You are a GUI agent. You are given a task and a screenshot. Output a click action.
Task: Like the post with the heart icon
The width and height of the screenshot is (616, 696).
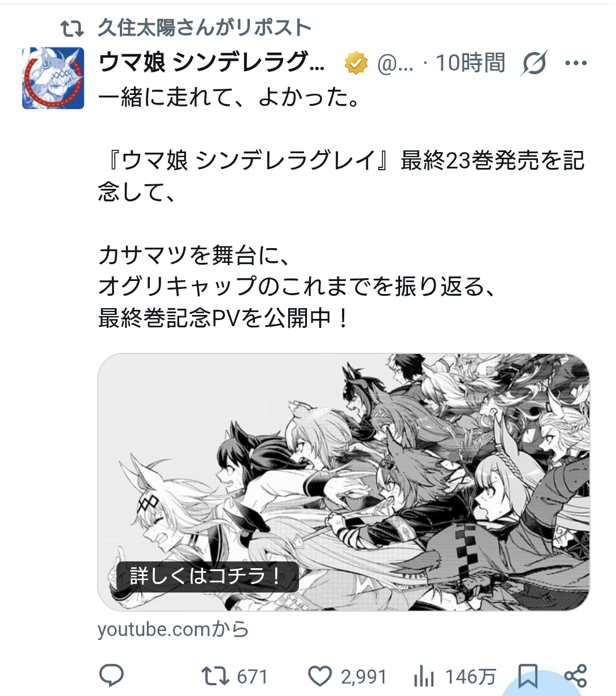(320, 676)
